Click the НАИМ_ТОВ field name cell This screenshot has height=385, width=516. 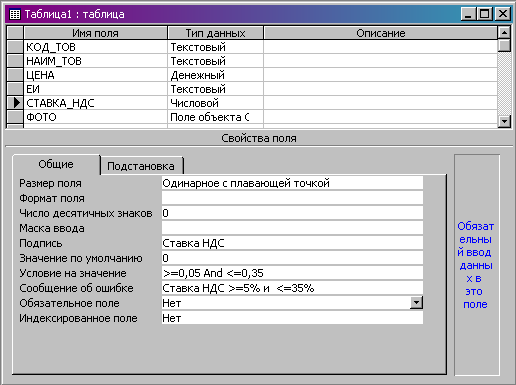pyautogui.click(x=95, y=61)
